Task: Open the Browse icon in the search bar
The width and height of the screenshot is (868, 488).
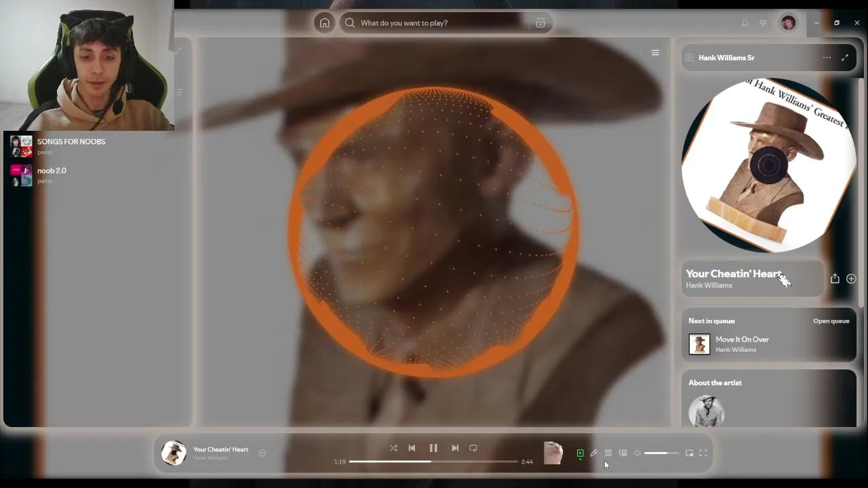Action: pyautogui.click(x=540, y=23)
